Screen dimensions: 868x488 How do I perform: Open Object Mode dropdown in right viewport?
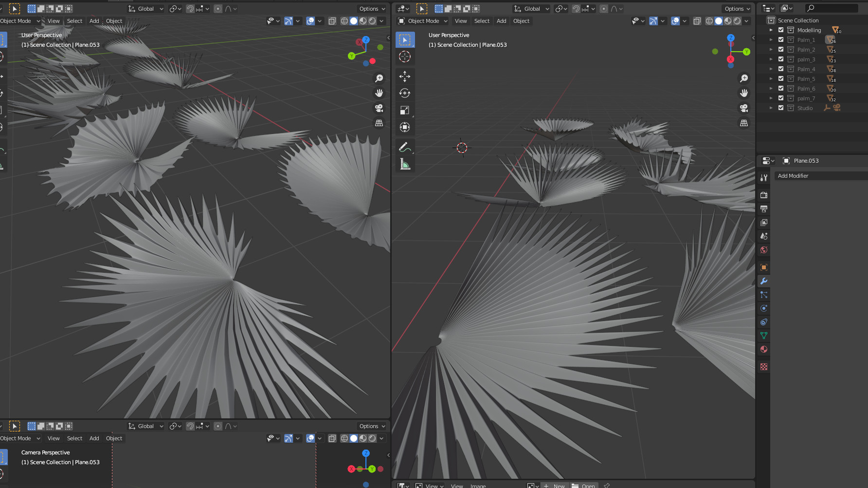point(423,21)
